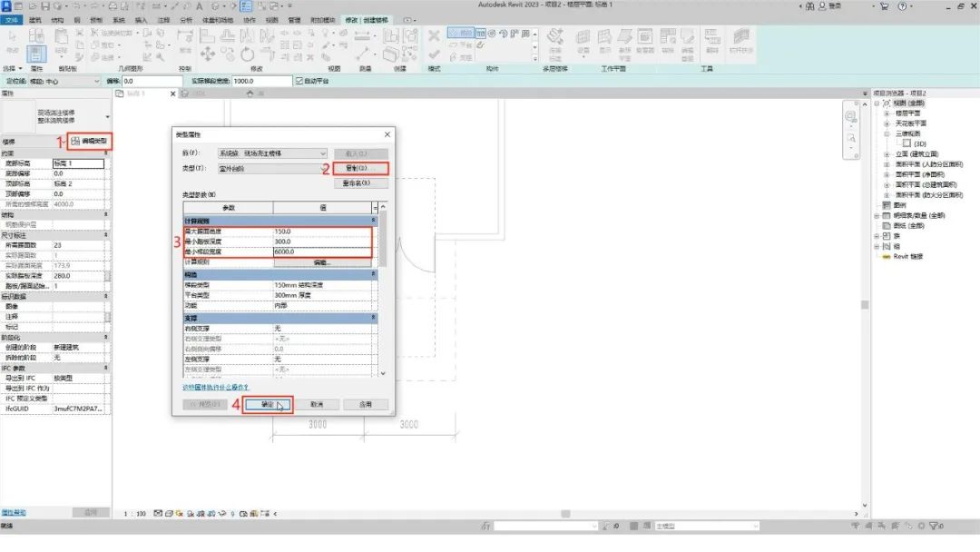Open the 定位线 dropdown in options bar
Screen dimensions: 980x552
[x=64, y=82]
